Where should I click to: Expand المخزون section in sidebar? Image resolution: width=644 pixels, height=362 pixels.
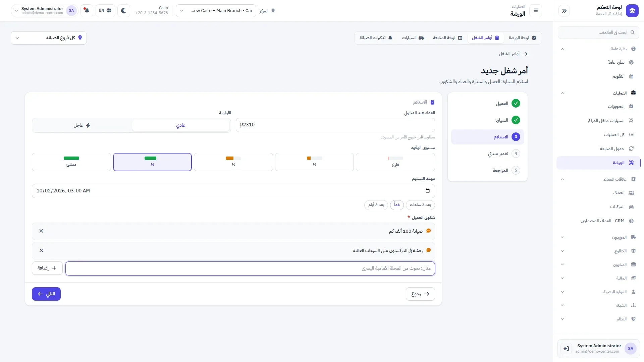pos(598,265)
